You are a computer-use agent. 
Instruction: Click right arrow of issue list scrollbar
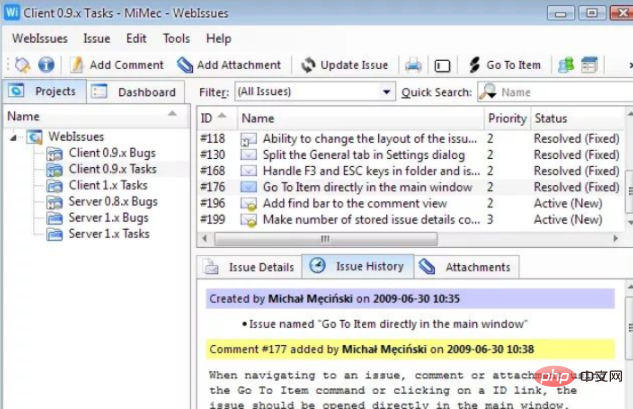coord(616,239)
